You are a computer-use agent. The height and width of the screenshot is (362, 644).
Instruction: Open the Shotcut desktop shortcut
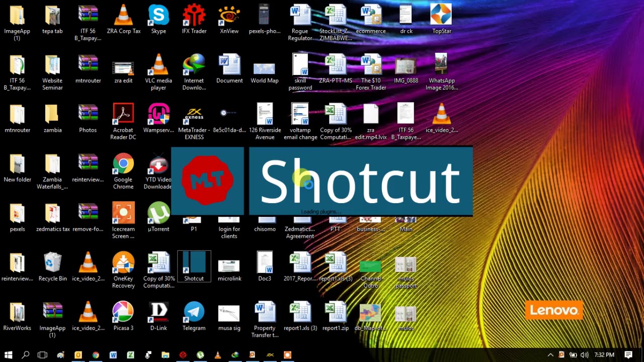[x=194, y=266]
